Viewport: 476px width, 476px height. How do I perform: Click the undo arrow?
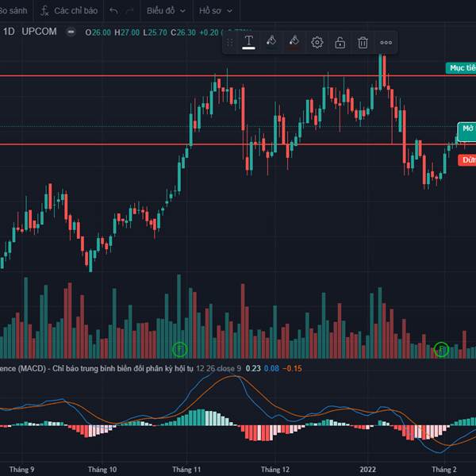tap(113, 11)
